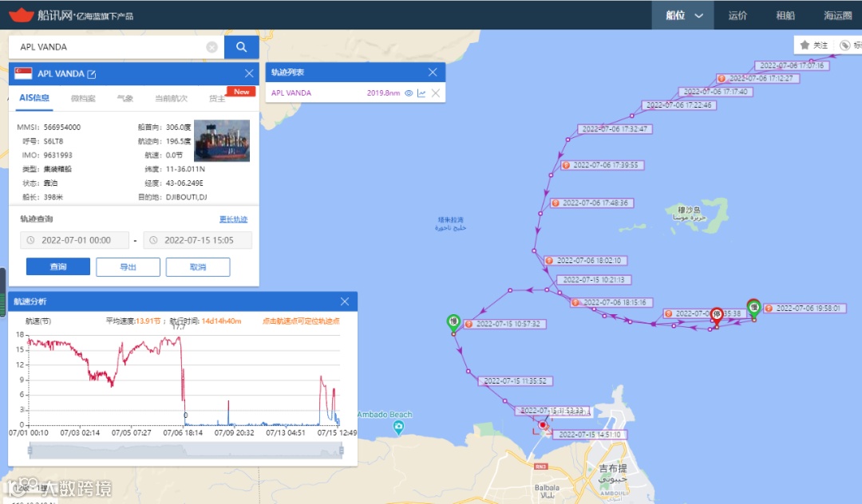Click the red stop marker on track

tap(716, 315)
